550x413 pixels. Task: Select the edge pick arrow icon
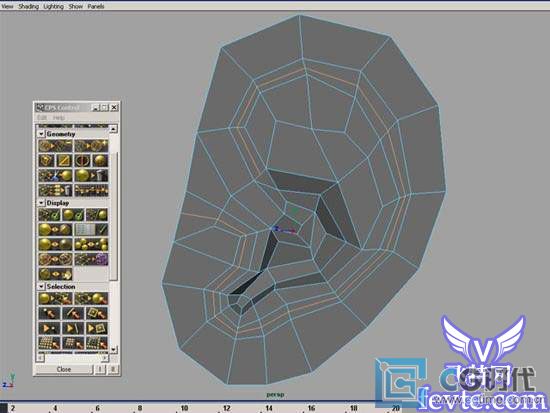pyautogui.click(x=73, y=313)
